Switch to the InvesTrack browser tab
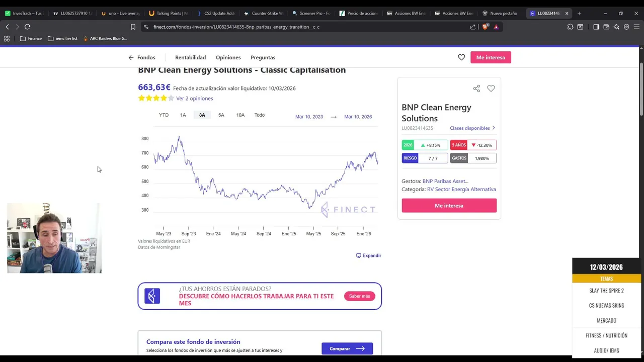644x362 pixels. click(24, 13)
